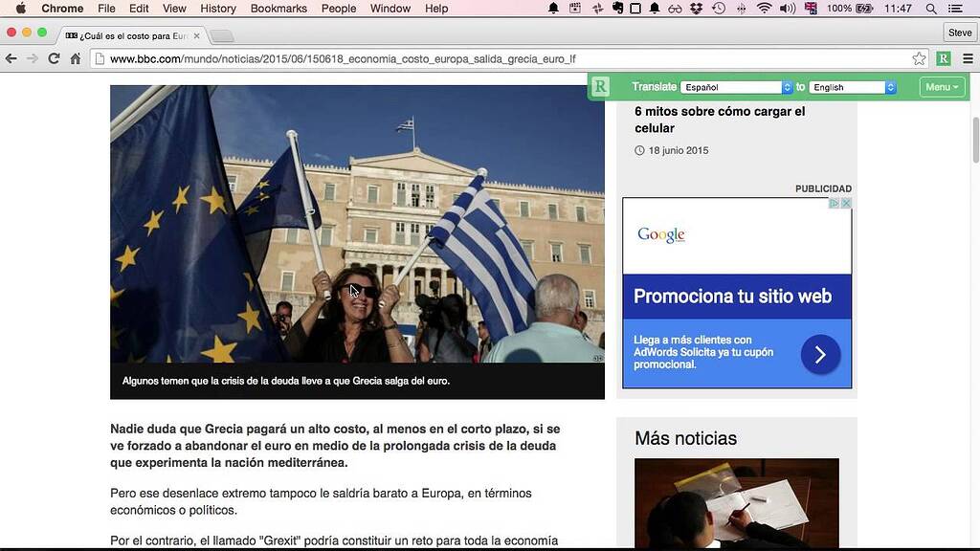This screenshot has width=980, height=551.
Task: Open Readlang extension icon in toolbar
Action: pyautogui.click(x=944, y=59)
